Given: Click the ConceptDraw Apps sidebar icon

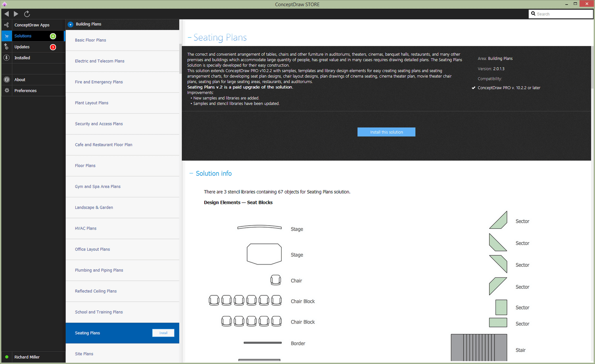Looking at the screenshot, I should coord(6,25).
